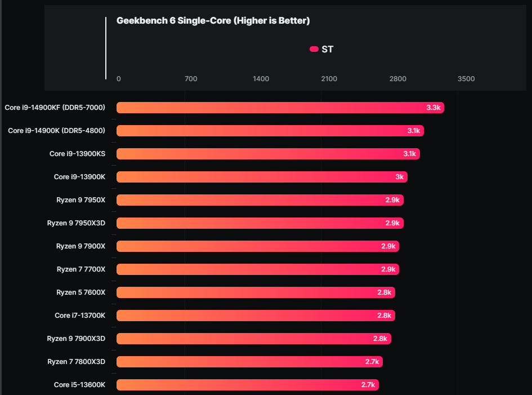The image size is (532, 395).
Task: Select the Ryzen 9 7950X bar
Action: click(x=260, y=200)
